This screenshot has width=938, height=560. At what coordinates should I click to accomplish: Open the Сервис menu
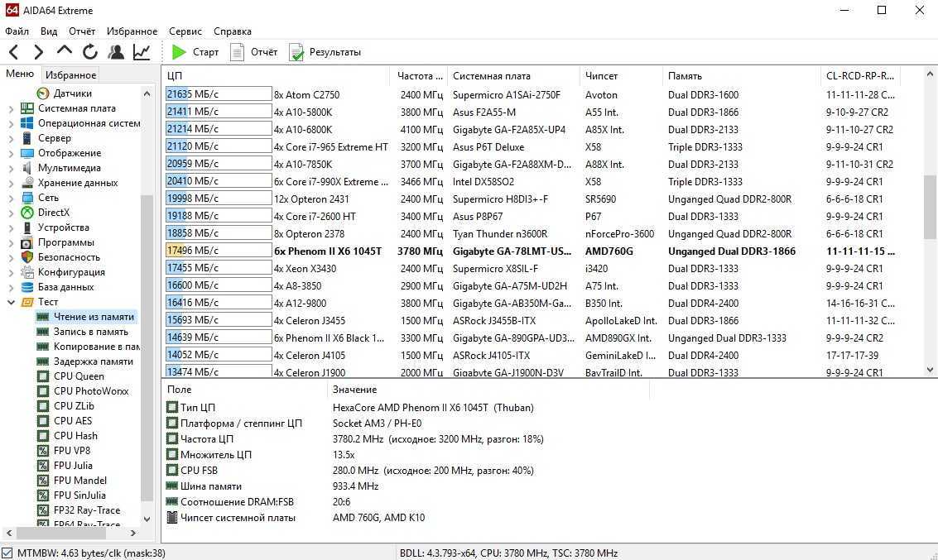point(185,31)
